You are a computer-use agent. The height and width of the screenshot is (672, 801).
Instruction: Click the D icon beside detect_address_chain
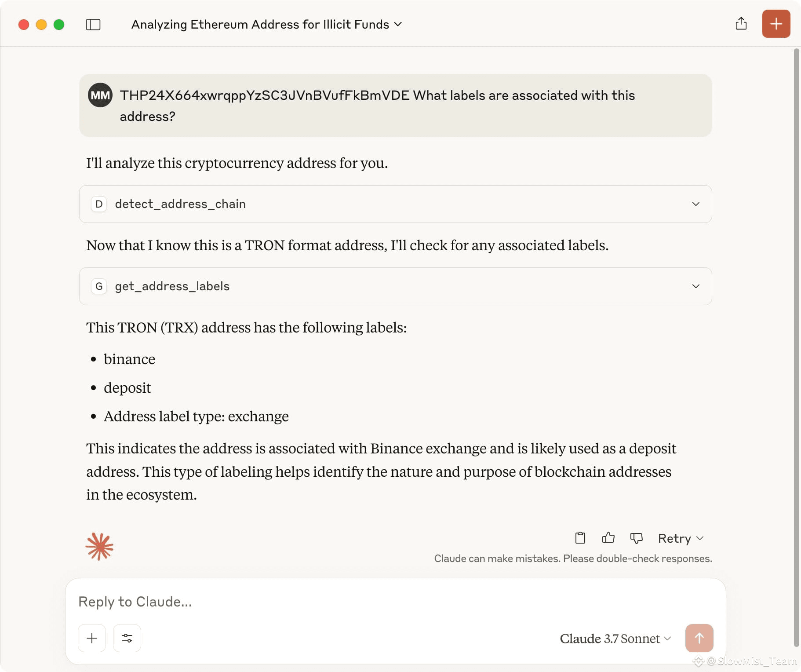[x=99, y=204]
